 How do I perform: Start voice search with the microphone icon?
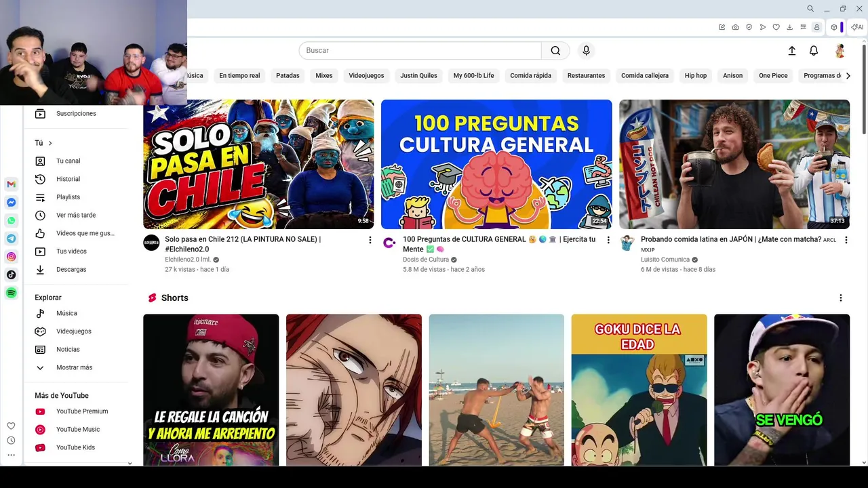click(x=587, y=50)
